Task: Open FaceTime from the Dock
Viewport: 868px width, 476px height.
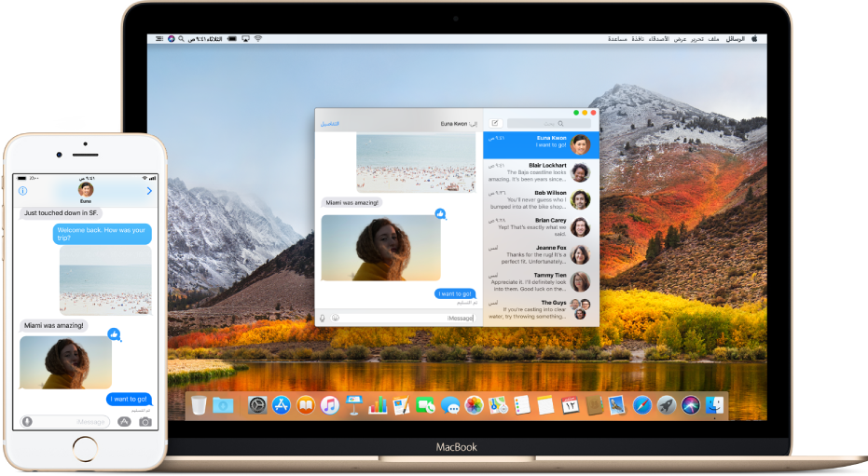Action: 426,406
